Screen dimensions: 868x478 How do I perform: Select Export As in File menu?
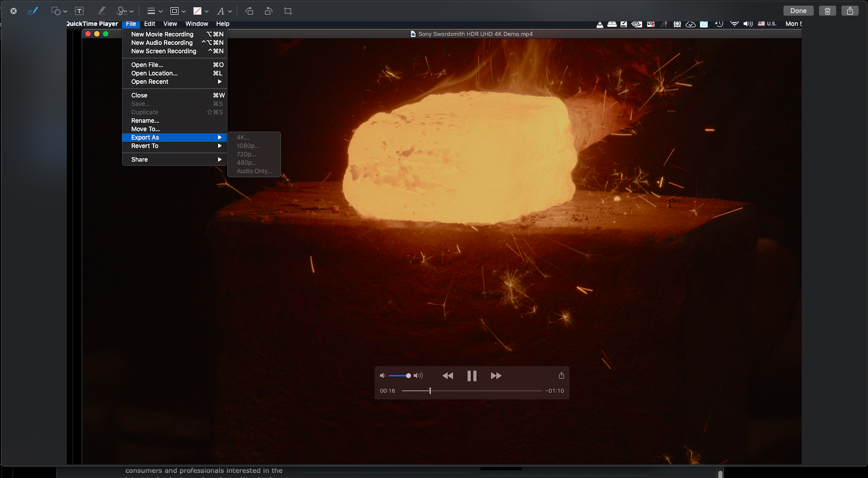145,138
